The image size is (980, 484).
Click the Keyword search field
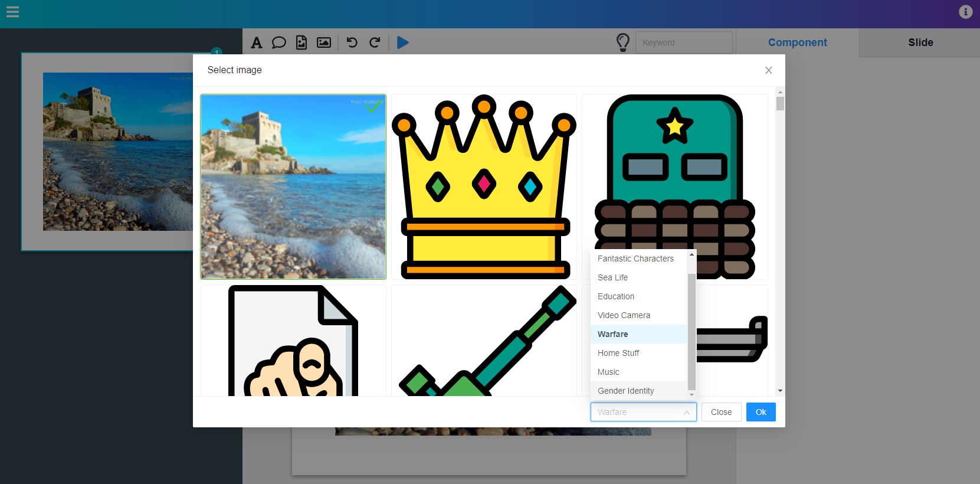(x=683, y=42)
